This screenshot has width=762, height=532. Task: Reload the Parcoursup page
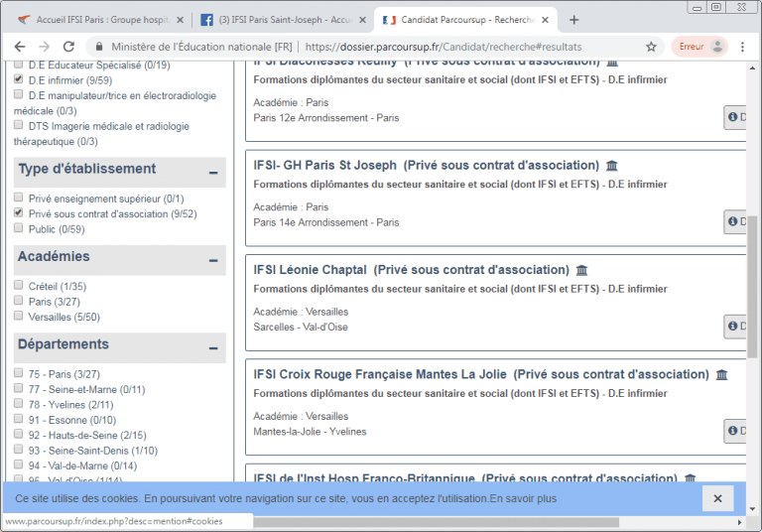pyautogui.click(x=68, y=47)
